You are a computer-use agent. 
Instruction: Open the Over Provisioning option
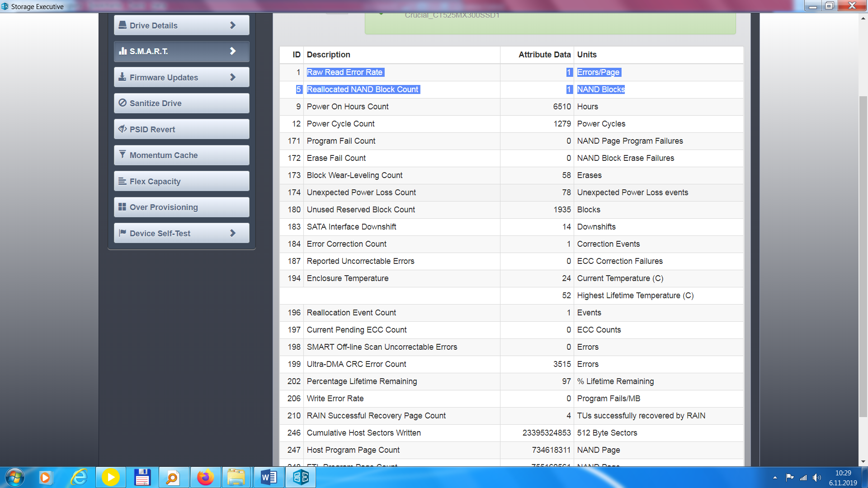click(181, 207)
